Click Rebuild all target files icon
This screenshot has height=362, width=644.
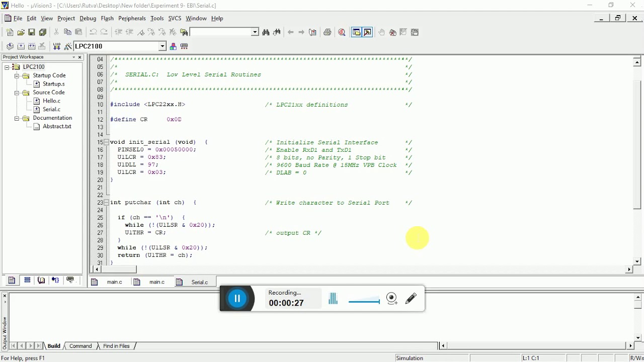(x=32, y=46)
